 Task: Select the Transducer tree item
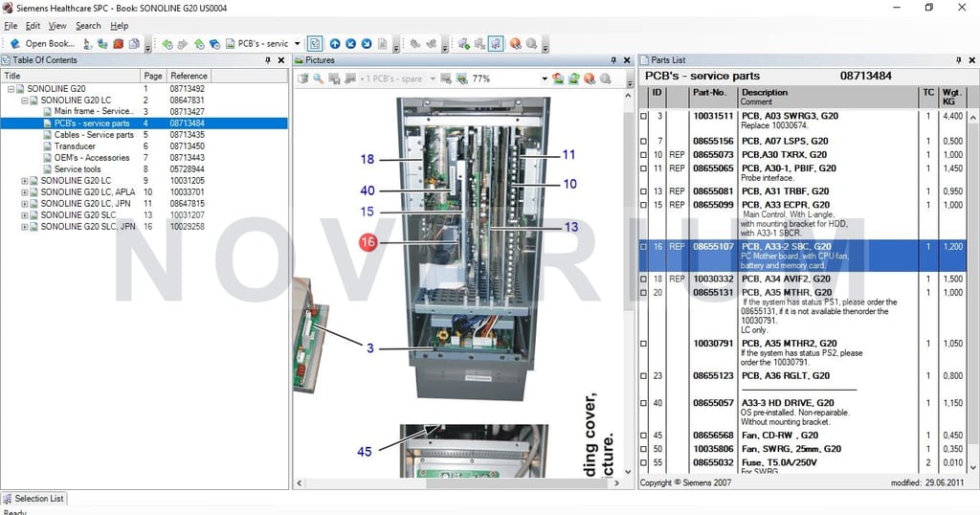click(75, 146)
